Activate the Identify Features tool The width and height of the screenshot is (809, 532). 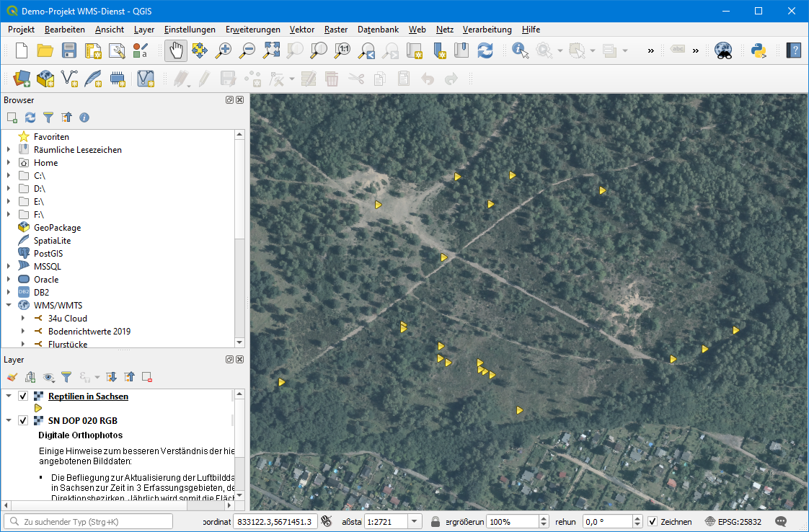(520, 50)
